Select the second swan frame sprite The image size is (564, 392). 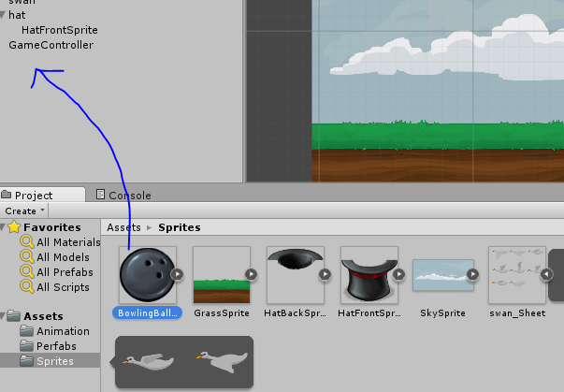(x=223, y=361)
